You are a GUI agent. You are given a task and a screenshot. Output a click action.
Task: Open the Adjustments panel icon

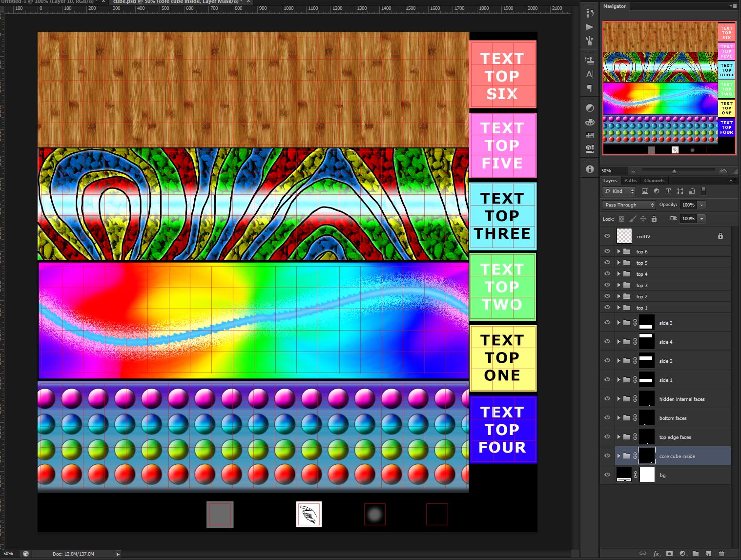click(x=590, y=108)
